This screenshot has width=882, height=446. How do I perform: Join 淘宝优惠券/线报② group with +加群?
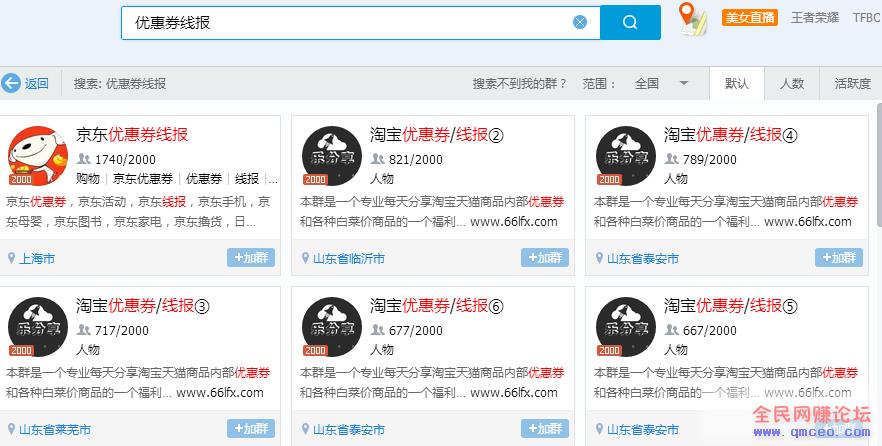545,258
